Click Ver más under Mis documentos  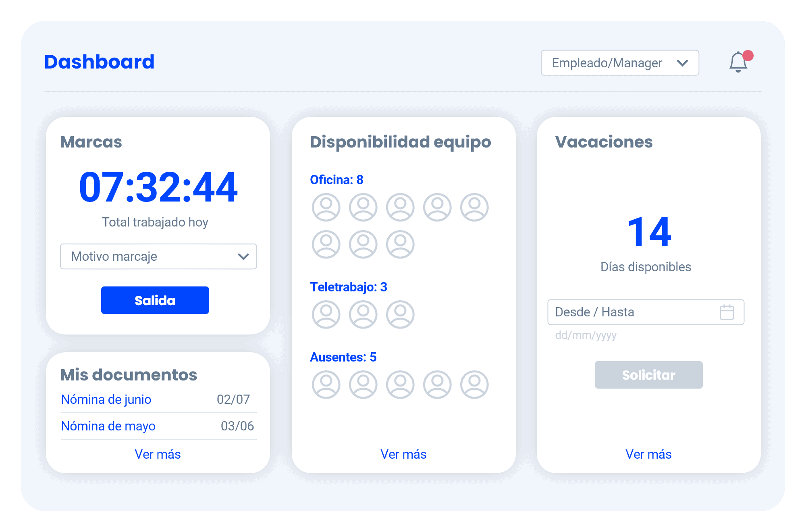pyautogui.click(x=158, y=454)
